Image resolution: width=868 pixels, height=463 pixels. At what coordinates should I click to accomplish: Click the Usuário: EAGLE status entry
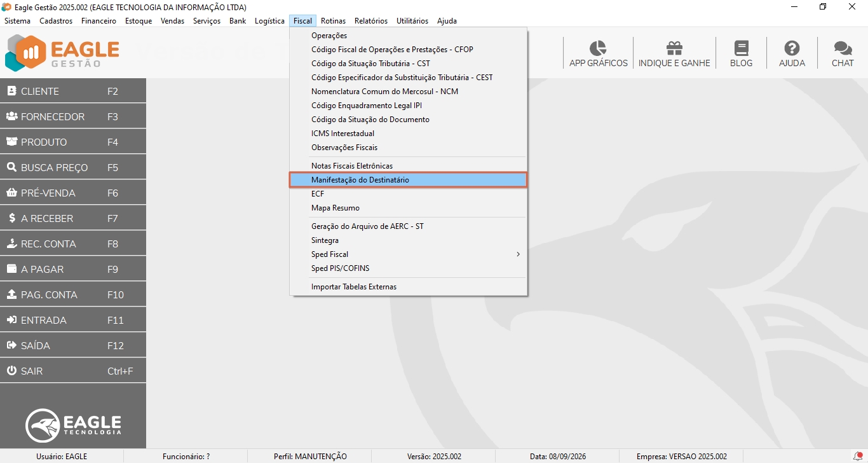62,457
